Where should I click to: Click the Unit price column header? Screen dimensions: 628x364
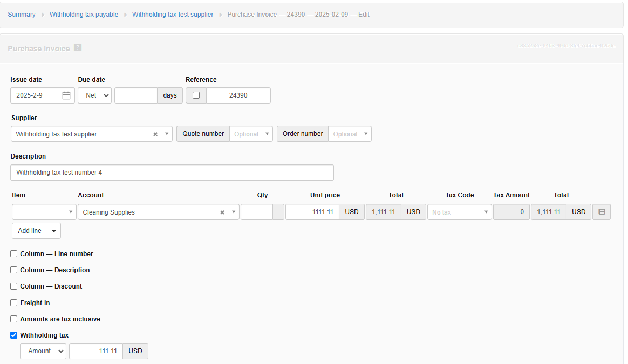[x=325, y=195]
